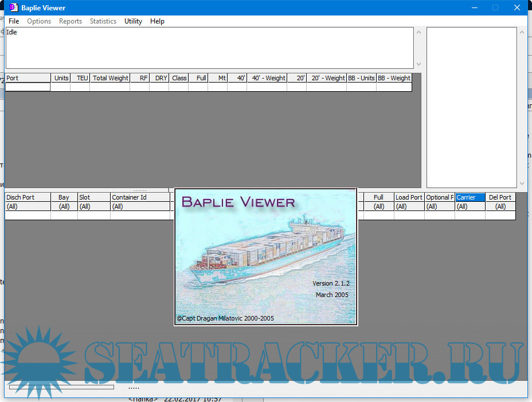Screen dimensions: 532x402
Task: Open the Del Port (All) filter
Action: pyautogui.click(x=500, y=206)
